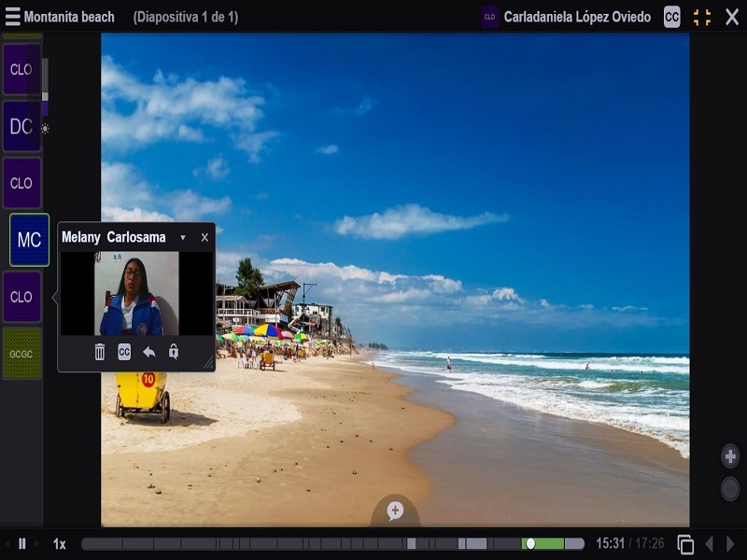Click the popup's resize grip corner
747x560 pixels.
click(x=209, y=364)
